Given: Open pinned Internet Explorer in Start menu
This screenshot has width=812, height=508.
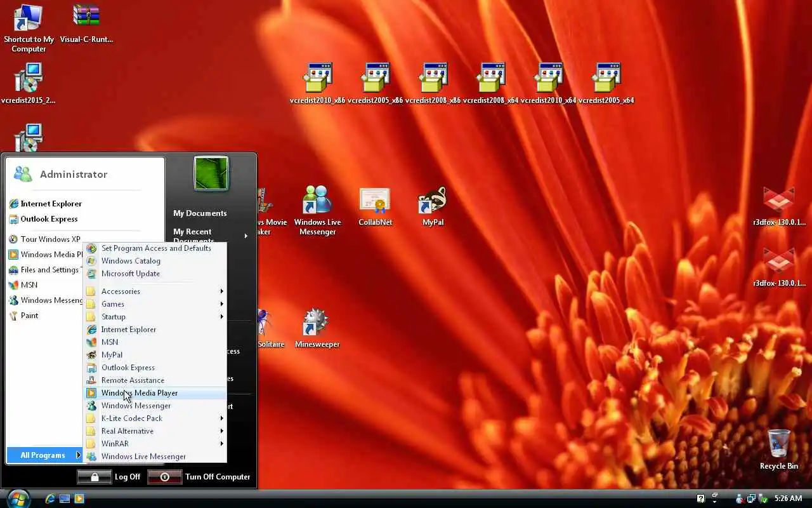Looking at the screenshot, I should [x=45, y=204].
